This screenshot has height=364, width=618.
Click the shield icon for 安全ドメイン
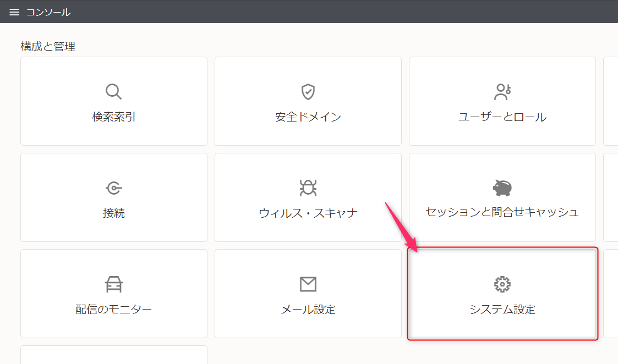308,91
